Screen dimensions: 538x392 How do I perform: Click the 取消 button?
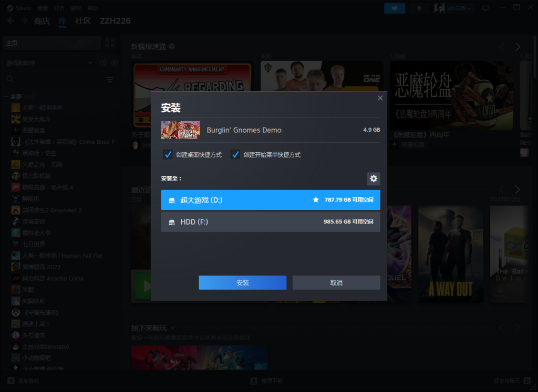pyautogui.click(x=336, y=283)
